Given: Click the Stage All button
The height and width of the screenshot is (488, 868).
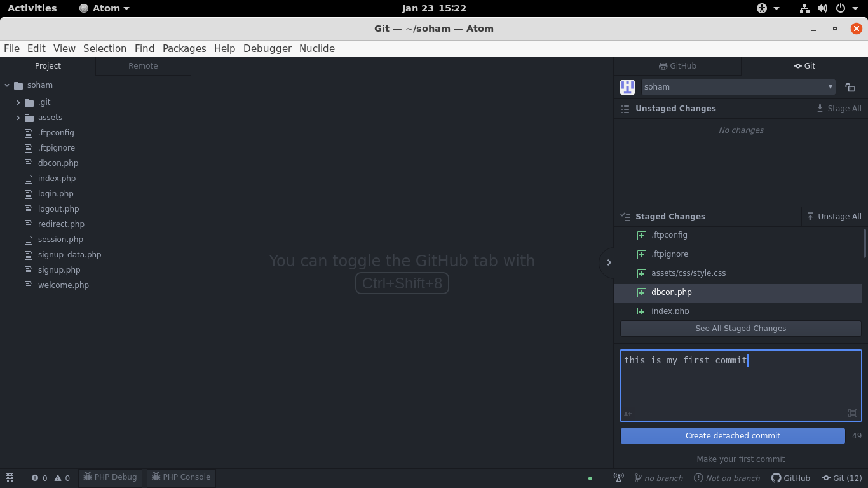Looking at the screenshot, I should coord(839,109).
